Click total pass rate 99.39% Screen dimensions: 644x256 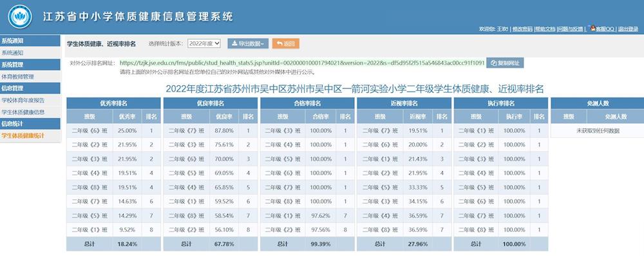[x=321, y=244]
